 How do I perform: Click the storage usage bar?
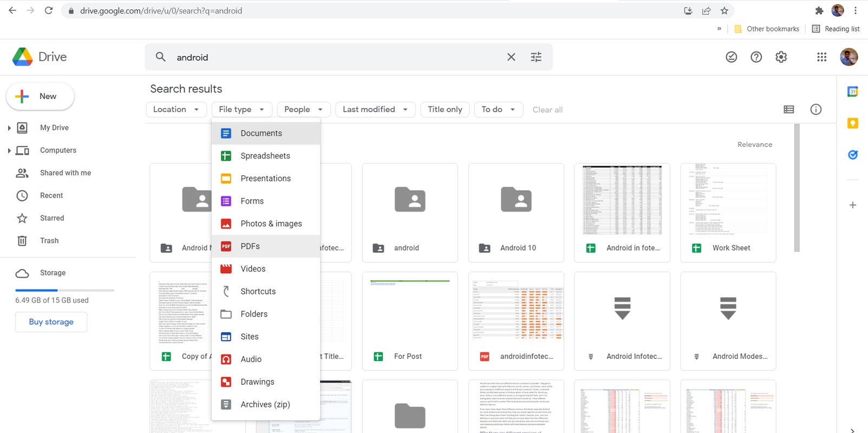(x=64, y=291)
